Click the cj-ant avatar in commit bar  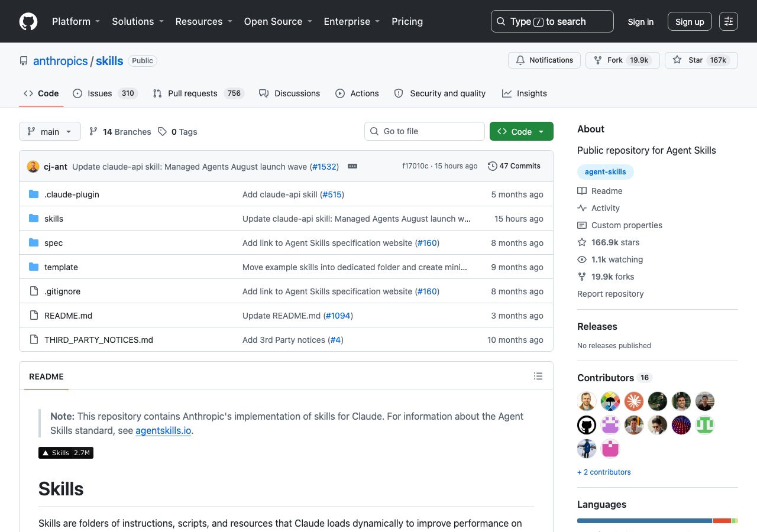tap(33, 166)
